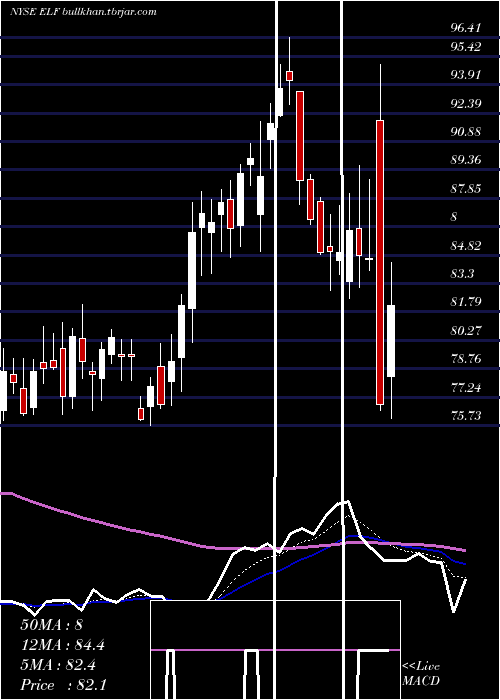Click the <<Live MACD label
This screenshot has height=700, width=500.
(x=421, y=674)
